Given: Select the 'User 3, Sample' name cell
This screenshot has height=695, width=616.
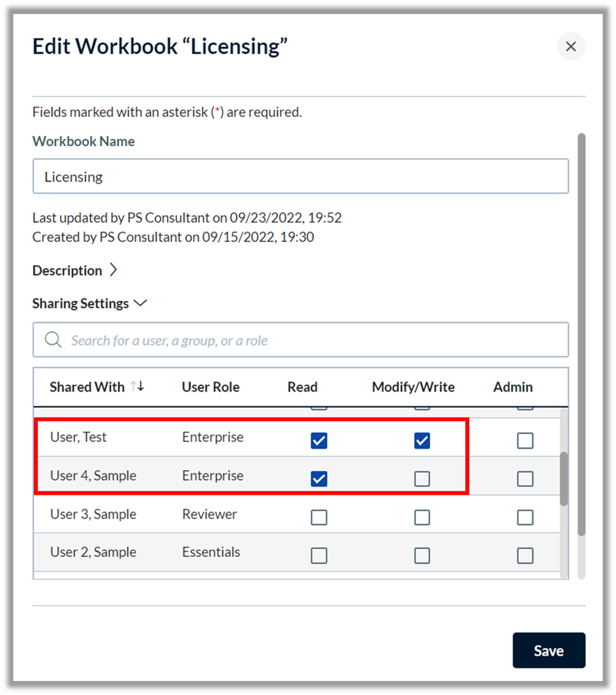Looking at the screenshot, I should (93, 514).
